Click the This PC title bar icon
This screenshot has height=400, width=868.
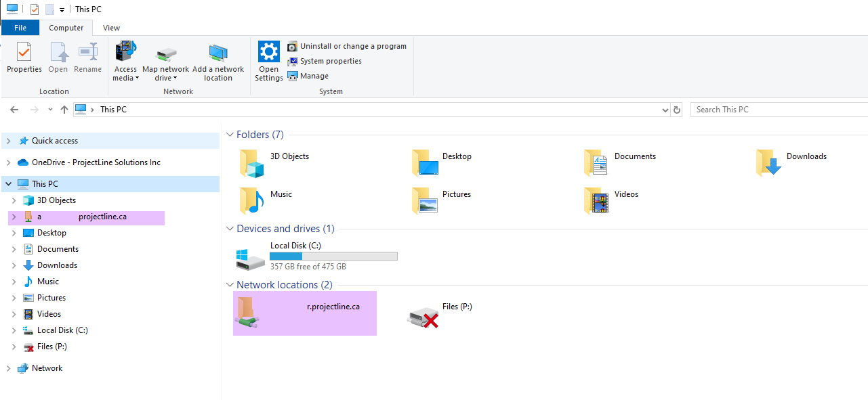(12, 9)
